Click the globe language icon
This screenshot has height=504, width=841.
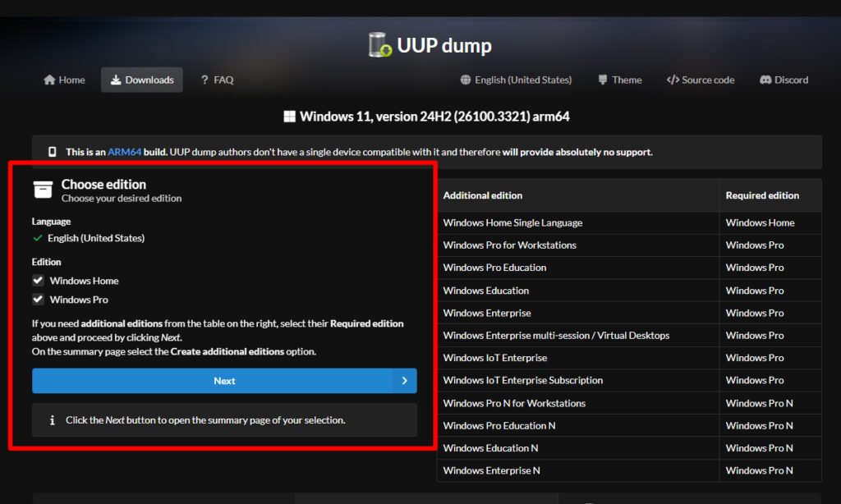(x=466, y=80)
